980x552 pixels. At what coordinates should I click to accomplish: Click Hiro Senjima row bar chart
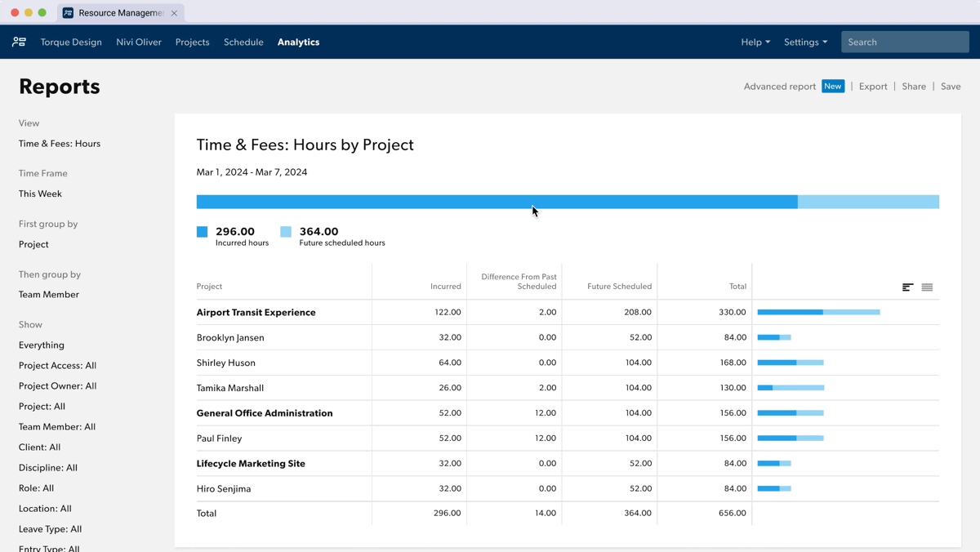[x=774, y=489]
